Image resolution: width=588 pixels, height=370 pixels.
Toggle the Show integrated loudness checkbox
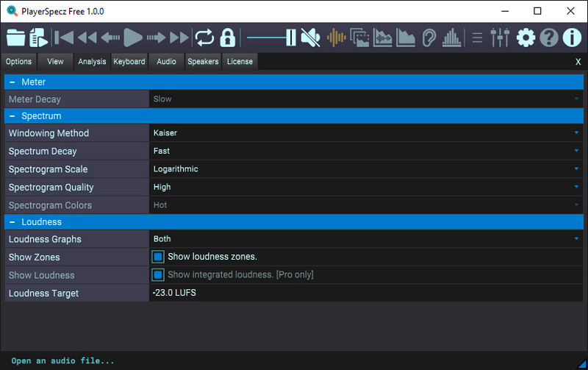click(x=157, y=274)
